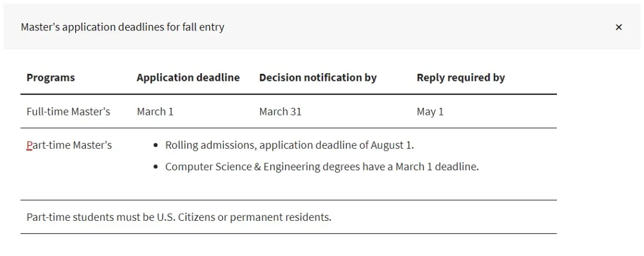Click the bullet dot before Rolling admissions
This screenshot has height=256, width=644.
click(156, 145)
